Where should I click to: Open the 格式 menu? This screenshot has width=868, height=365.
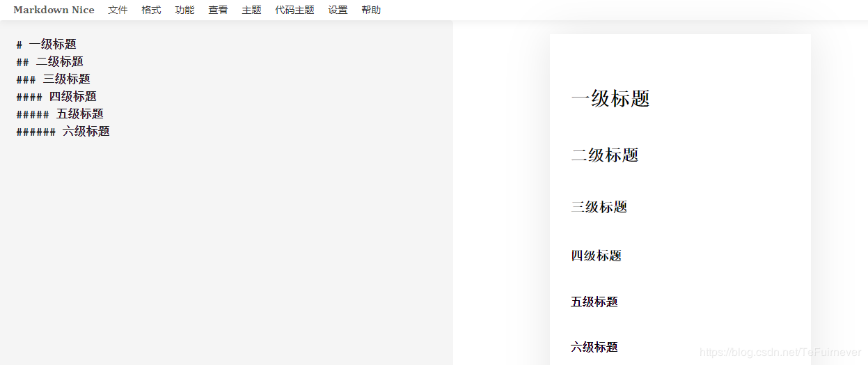151,10
